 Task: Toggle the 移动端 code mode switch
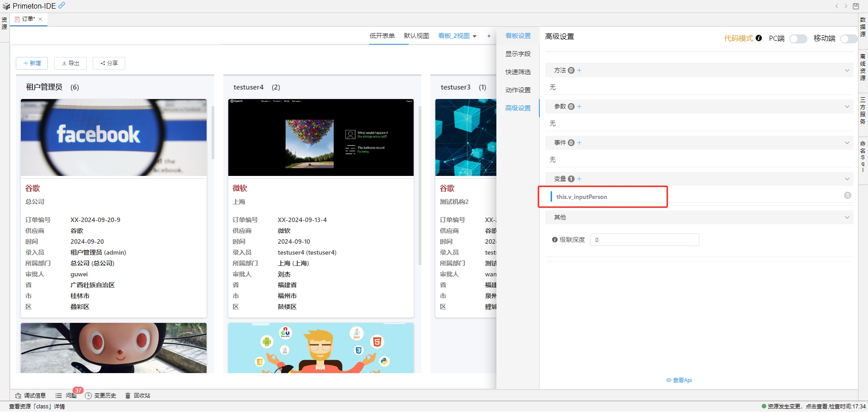pyautogui.click(x=848, y=39)
